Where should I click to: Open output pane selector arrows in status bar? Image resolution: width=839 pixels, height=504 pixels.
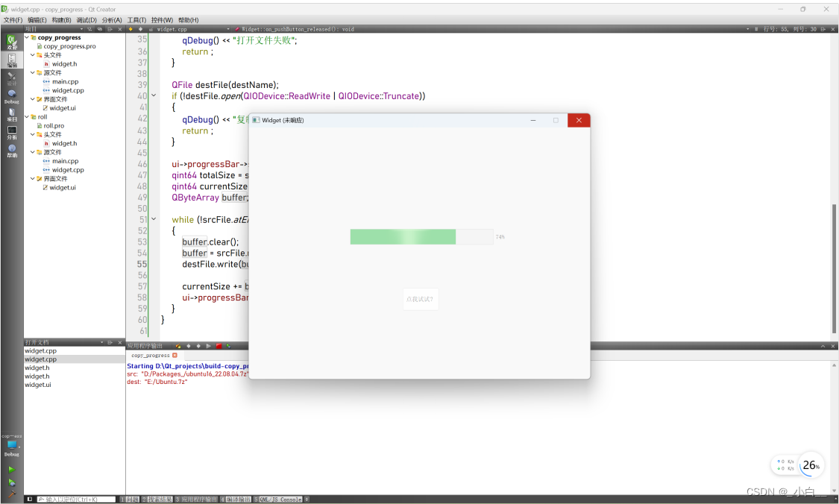[x=307, y=500]
